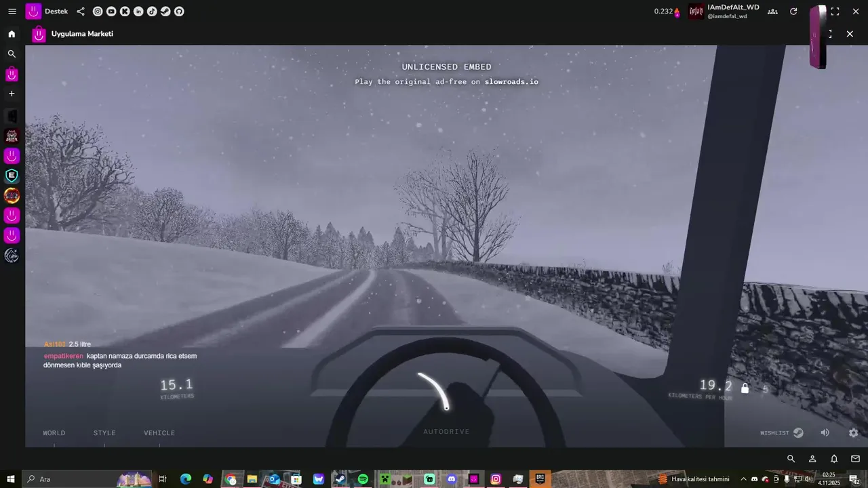Click the friends icon in the header

(773, 12)
